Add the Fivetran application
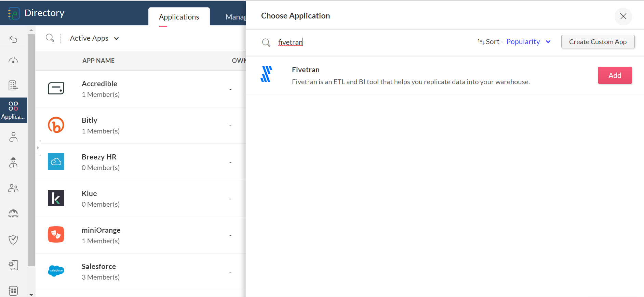644x297 pixels. click(615, 75)
